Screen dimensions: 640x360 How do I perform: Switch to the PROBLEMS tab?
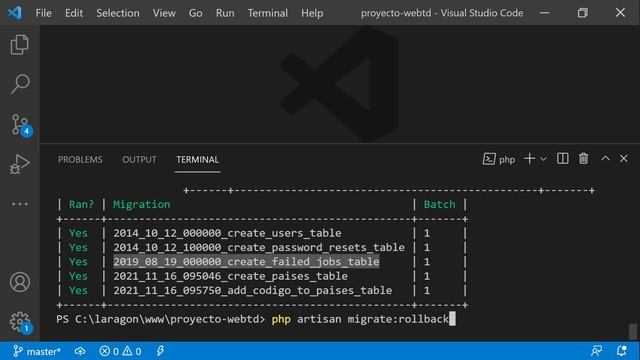(x=80, y=160)
